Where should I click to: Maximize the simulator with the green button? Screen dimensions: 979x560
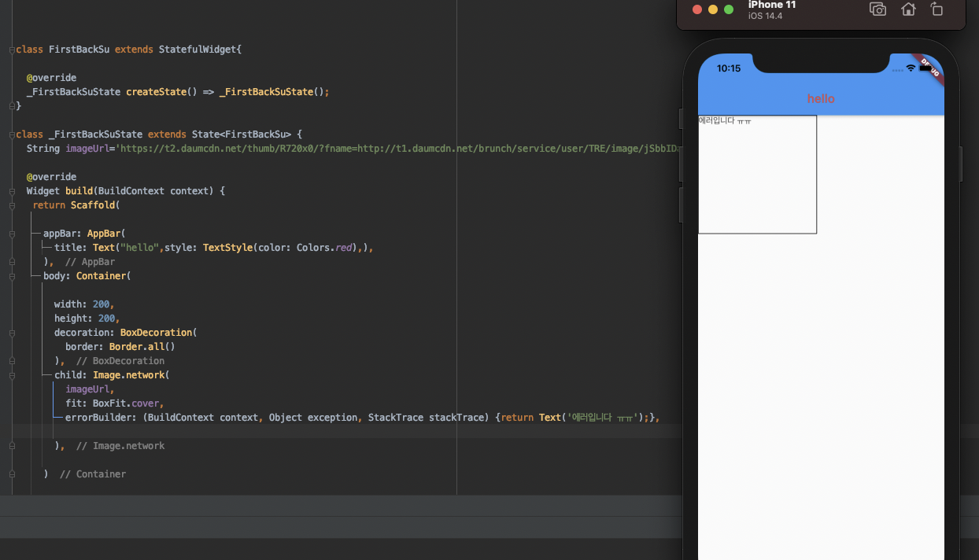click(x=729, y=9)
